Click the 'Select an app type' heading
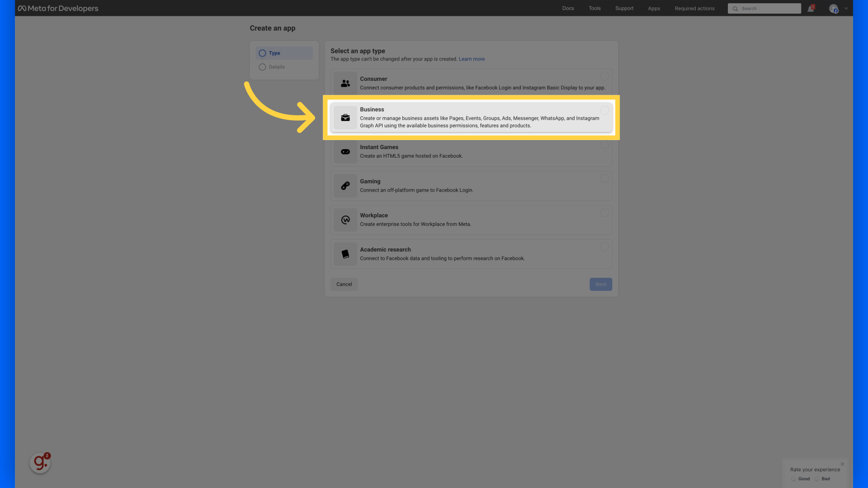This screenshot has height=488, width=868. coord(358,51)
